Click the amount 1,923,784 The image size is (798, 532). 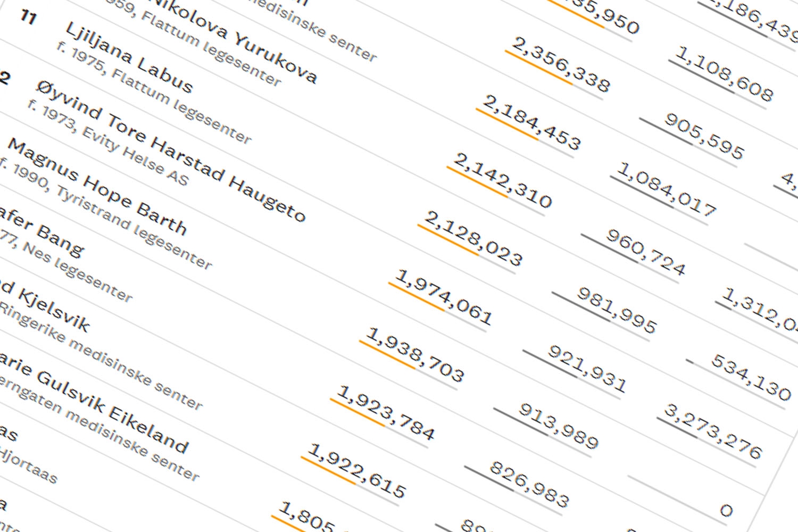[x=386, y=413]
